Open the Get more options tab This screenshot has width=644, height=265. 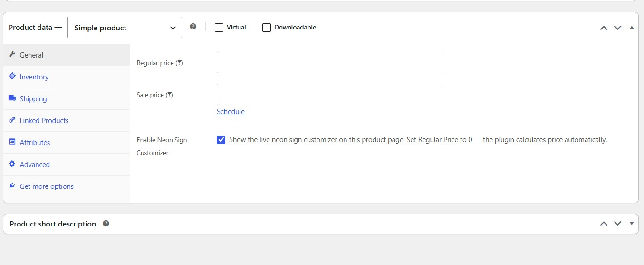67,186
